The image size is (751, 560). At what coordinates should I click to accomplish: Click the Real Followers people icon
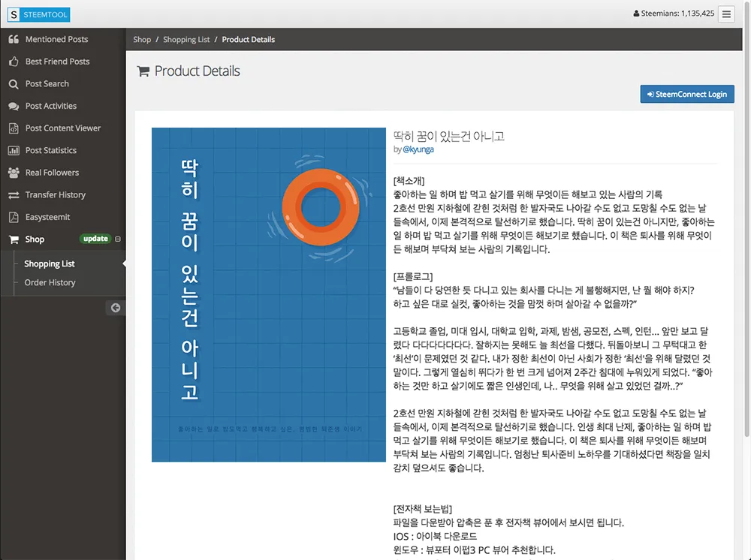click(14, 173)
